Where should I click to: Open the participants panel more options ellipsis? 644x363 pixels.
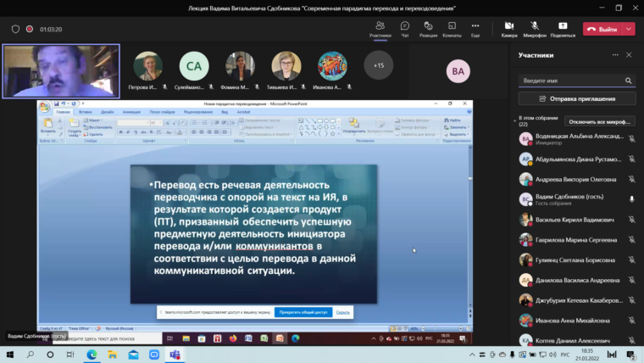pyautogui.click(x=615, y=55)
